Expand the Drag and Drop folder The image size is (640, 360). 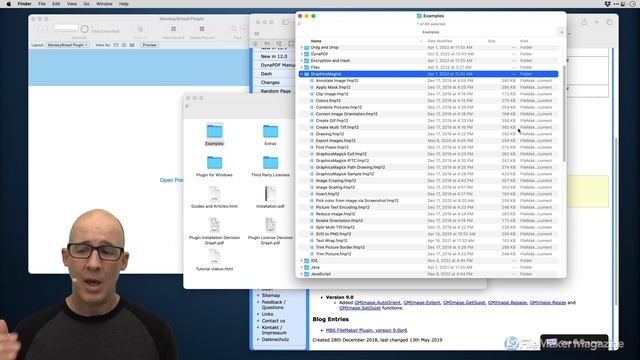click(302, 47)
